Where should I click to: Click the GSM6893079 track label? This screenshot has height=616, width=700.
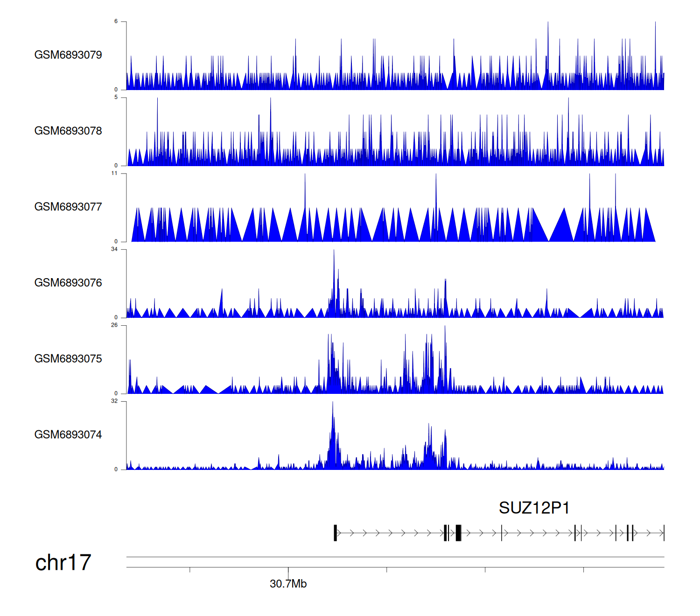click(68, 55)
